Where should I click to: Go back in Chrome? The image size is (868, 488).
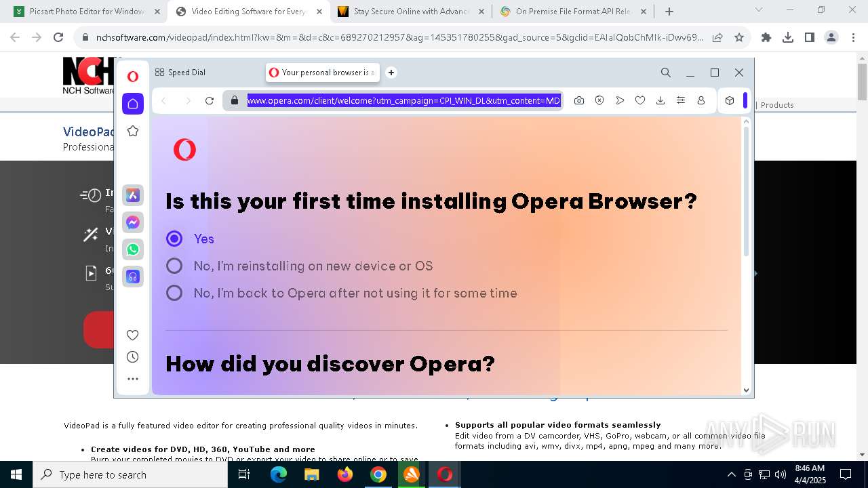coord(15,38)
